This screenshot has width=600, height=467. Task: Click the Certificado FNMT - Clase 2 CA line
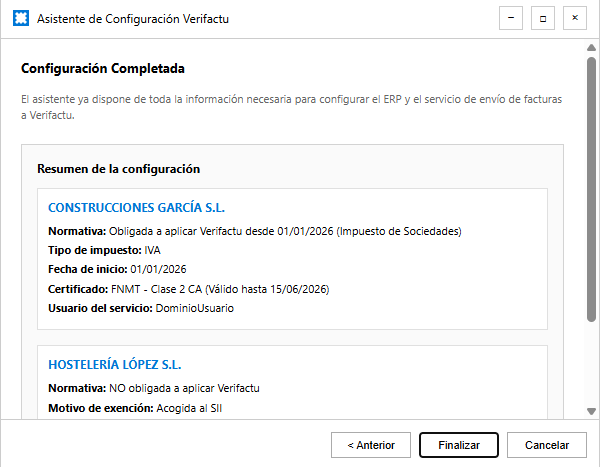click(189, 289)
